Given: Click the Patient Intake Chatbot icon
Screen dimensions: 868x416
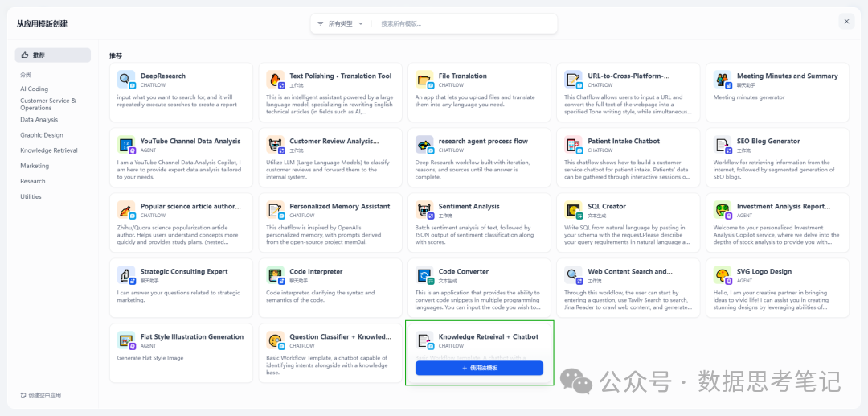Looking at the screenshot, I should tap(573, 145).
